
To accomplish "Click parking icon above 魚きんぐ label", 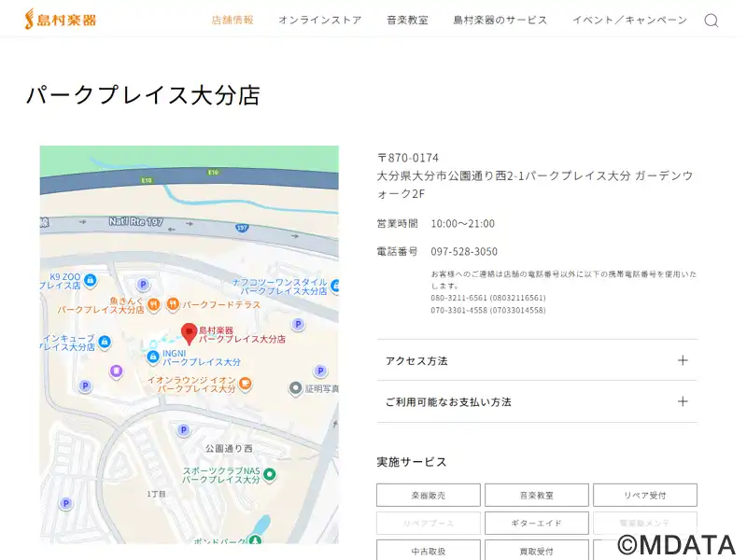I will click(143, 285).
